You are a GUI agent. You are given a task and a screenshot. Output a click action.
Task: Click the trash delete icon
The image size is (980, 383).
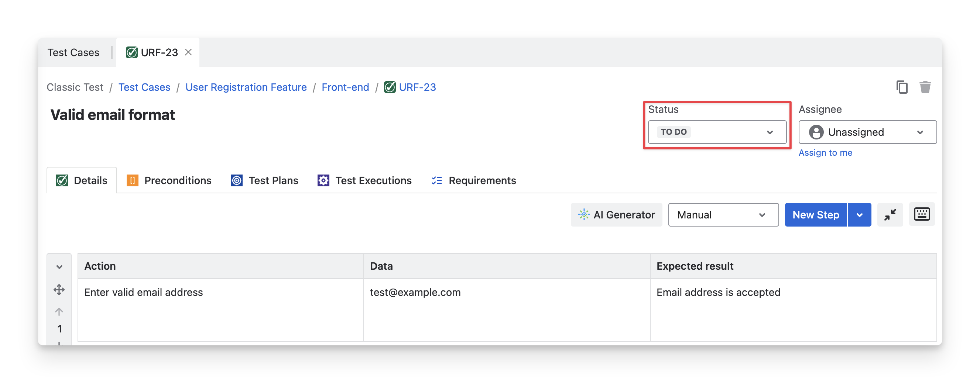tap(925, 87)
